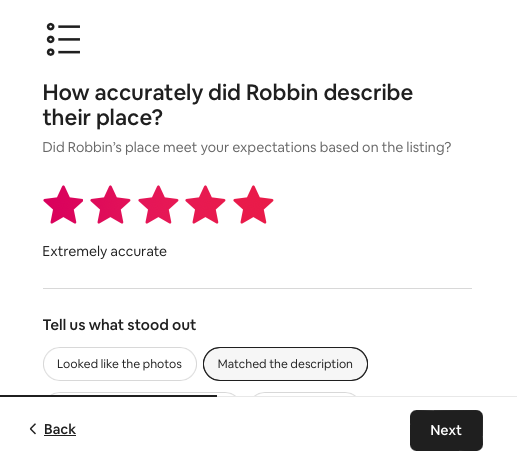Select the fourth star rating

[205, 205]
